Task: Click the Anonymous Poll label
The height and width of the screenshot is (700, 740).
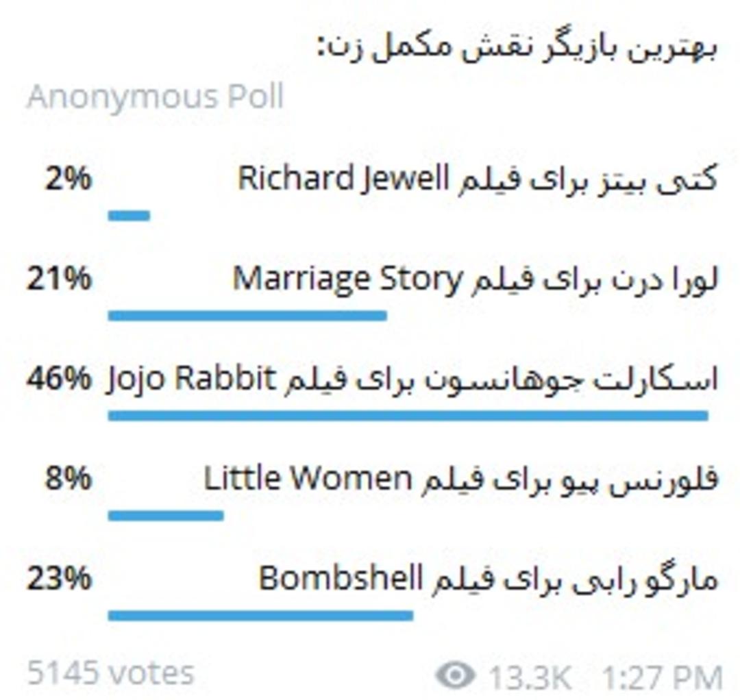Action: click(156, 97)
